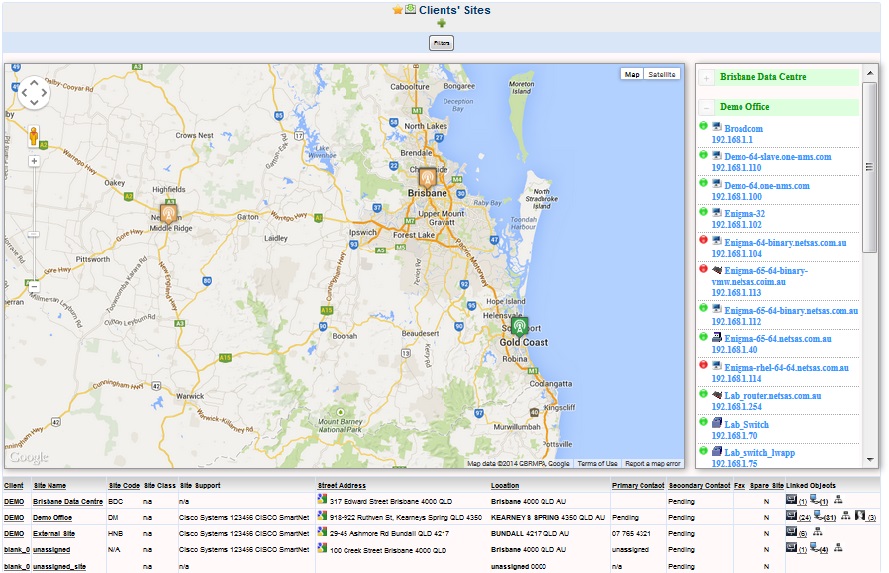Open the Enigma-32 device link
The height and width of the screenshot is (573, 889).
[x=744, y=214]
